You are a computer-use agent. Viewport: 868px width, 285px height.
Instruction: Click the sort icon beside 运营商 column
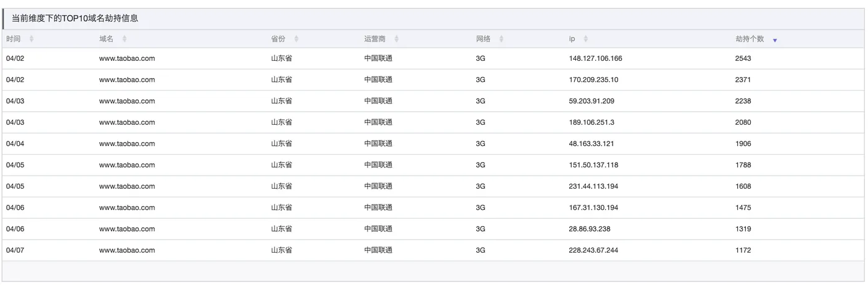coord(397,39)
